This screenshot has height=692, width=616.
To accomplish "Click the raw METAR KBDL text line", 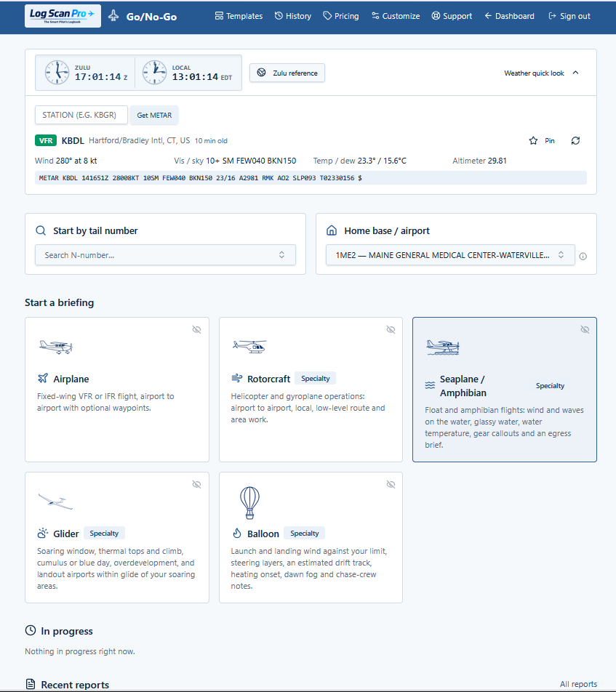I will point(311,178).
